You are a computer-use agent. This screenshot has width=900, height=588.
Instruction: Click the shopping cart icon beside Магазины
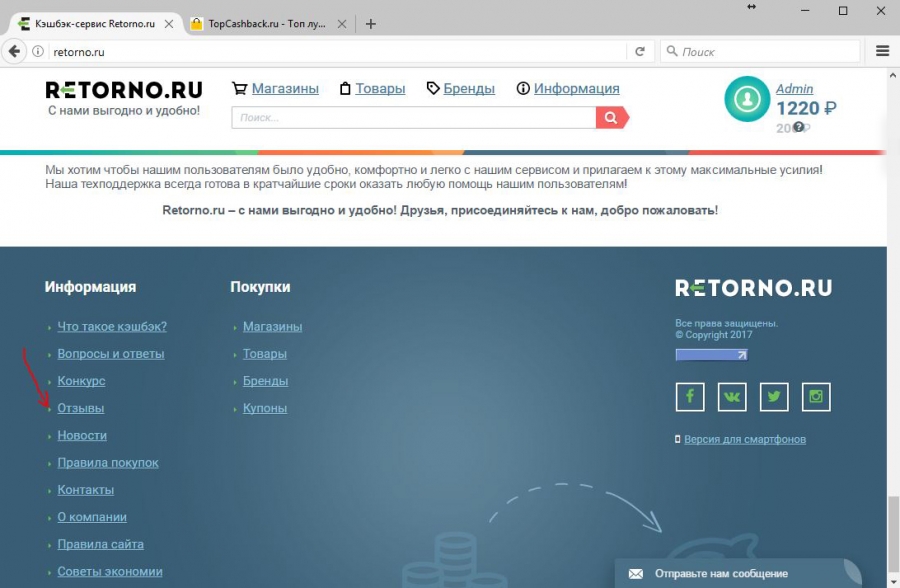click(239, 88)
